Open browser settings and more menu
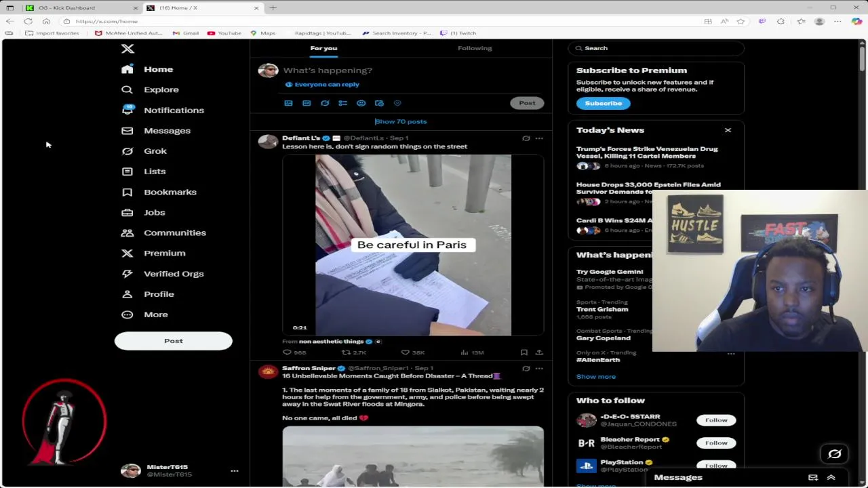Image resolution: width=868 pixels, height=488 pixels. 837,21
